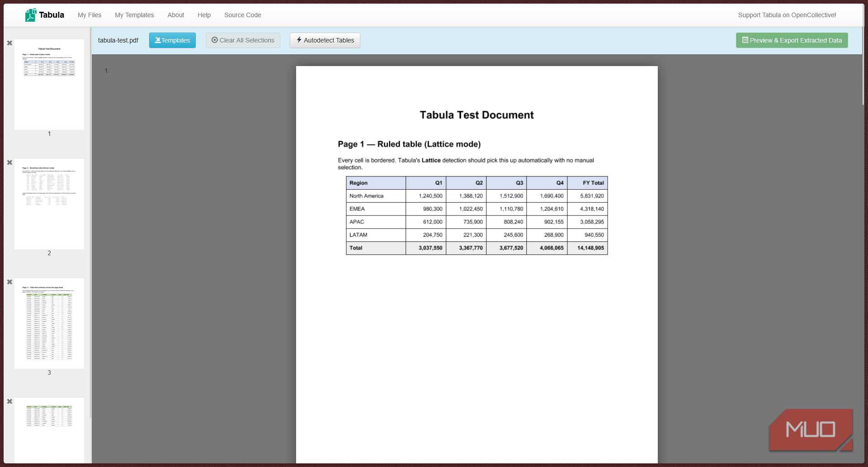Click cell value 1,240,500
The height and width of the screenshot is (467, 868).
pos(430,196)
